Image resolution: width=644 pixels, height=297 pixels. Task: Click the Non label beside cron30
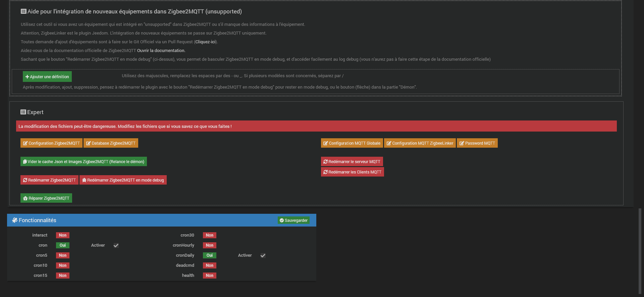tap(210, 235)
